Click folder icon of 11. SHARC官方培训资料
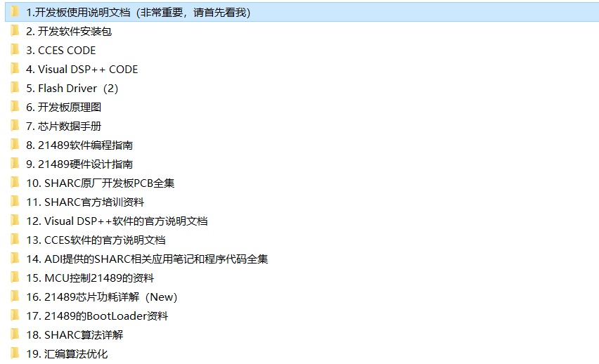Screen dimensions: 599x364 tap(15, 201)
